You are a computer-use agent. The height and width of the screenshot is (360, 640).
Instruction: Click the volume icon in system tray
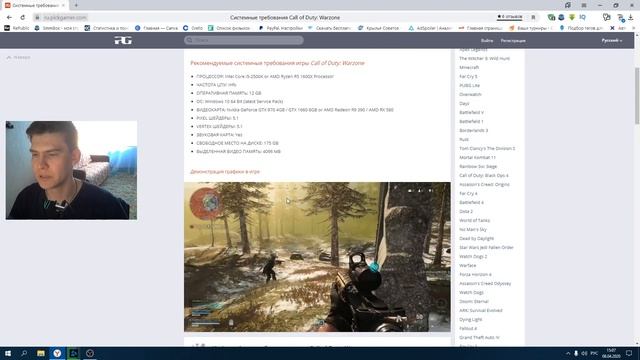coord(584,353)
